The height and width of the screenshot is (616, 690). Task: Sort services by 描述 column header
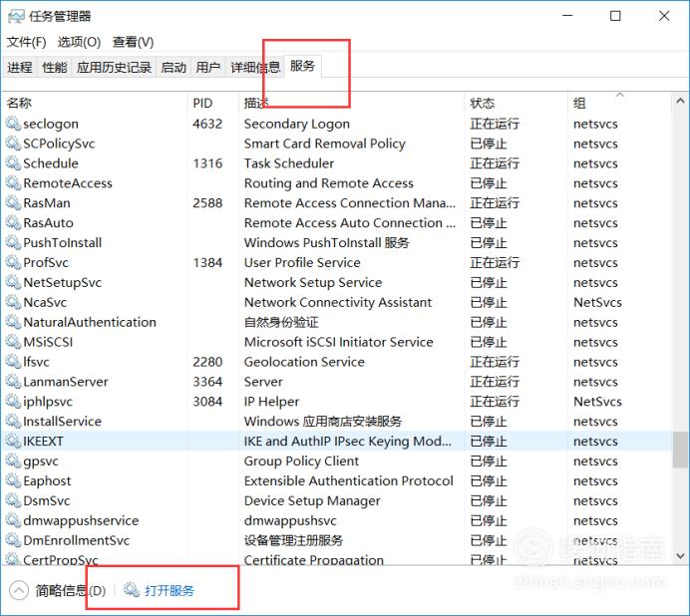pos(351,103)
